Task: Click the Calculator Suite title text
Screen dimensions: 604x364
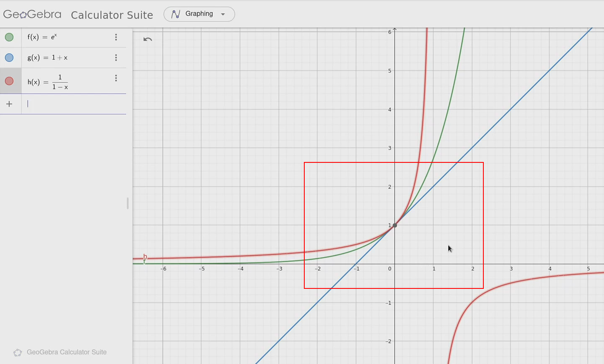Action: [x=112, y=15]
